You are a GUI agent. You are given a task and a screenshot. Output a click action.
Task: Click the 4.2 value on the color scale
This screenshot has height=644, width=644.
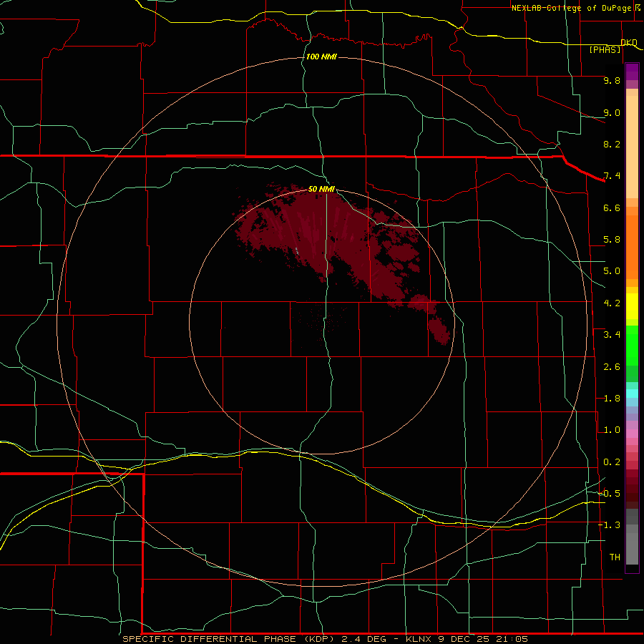(x=612, y=303)
